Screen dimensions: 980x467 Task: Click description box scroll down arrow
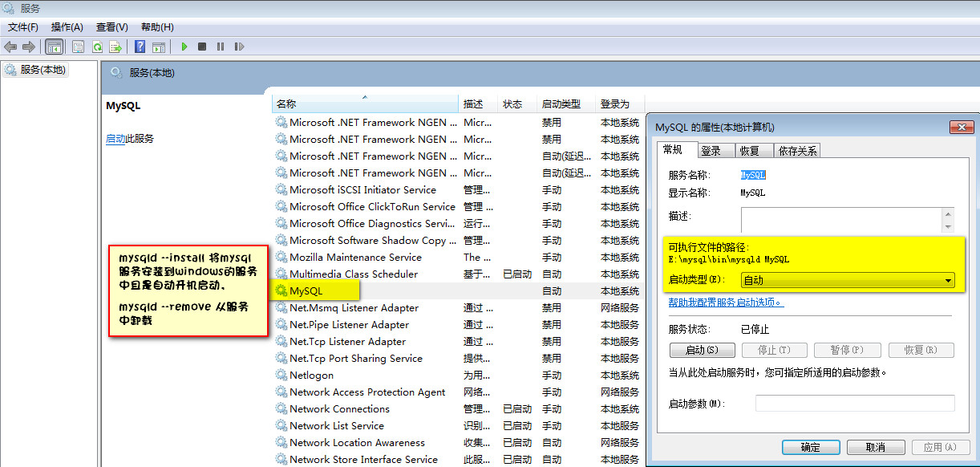(x=950, y=227)
